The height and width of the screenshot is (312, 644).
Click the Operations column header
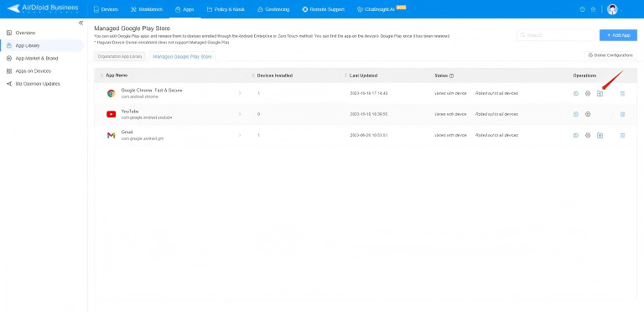coord(584,75)
